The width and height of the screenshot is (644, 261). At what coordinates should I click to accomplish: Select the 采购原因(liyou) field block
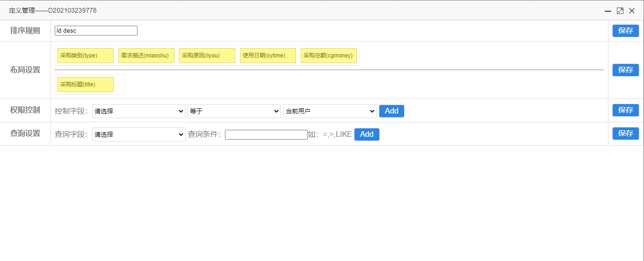pos(207,56)
